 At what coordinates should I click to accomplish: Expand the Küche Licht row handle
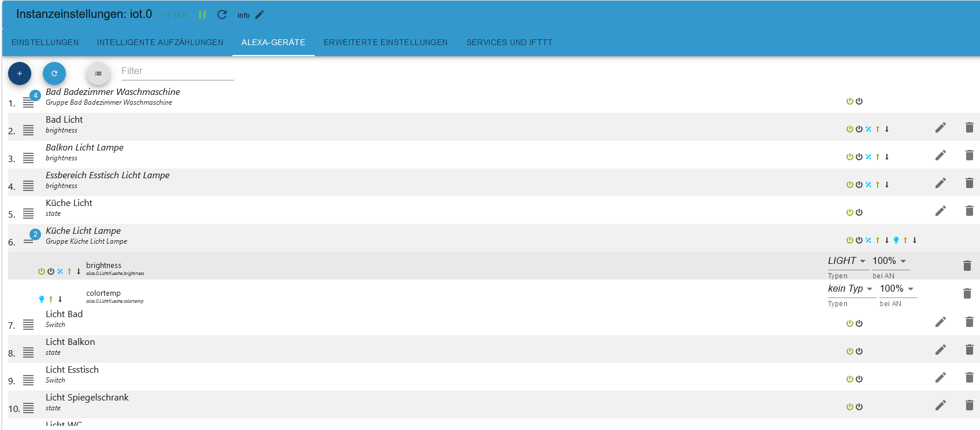pos(28,214)
